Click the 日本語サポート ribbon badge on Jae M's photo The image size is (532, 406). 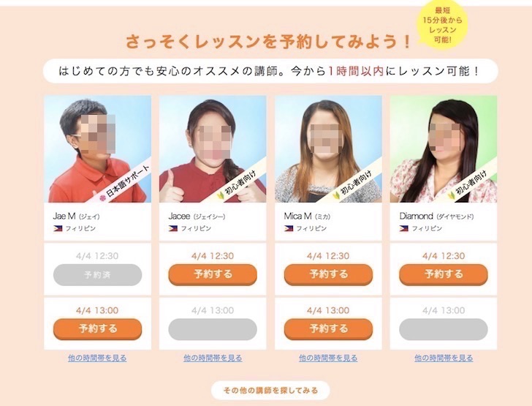pos(123,183)
